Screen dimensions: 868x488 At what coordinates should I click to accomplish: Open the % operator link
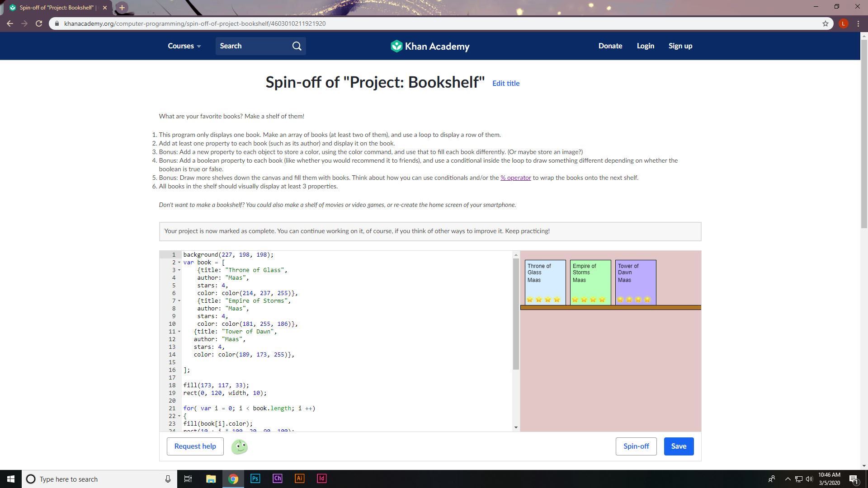click(515, 178)
